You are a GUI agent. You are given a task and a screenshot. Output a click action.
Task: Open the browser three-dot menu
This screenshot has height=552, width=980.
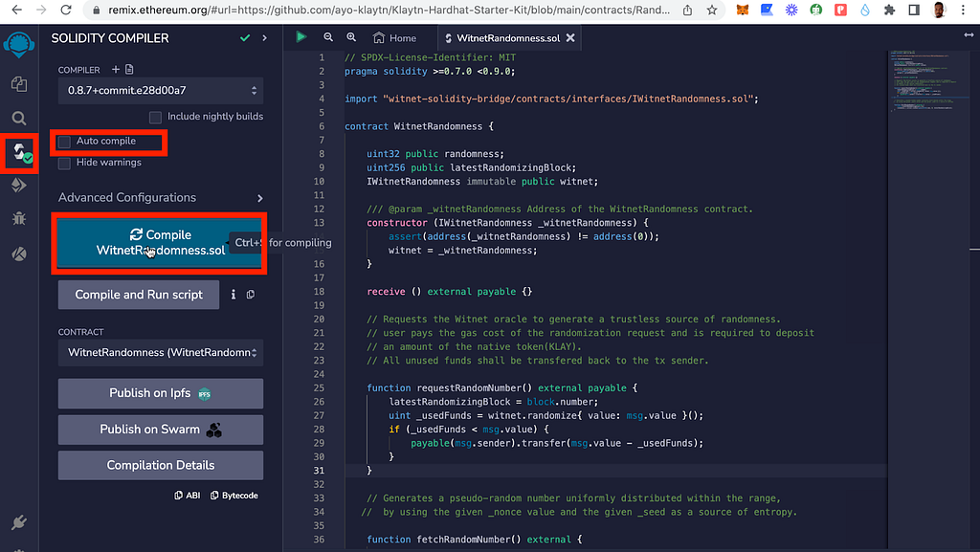coord(963,10)
